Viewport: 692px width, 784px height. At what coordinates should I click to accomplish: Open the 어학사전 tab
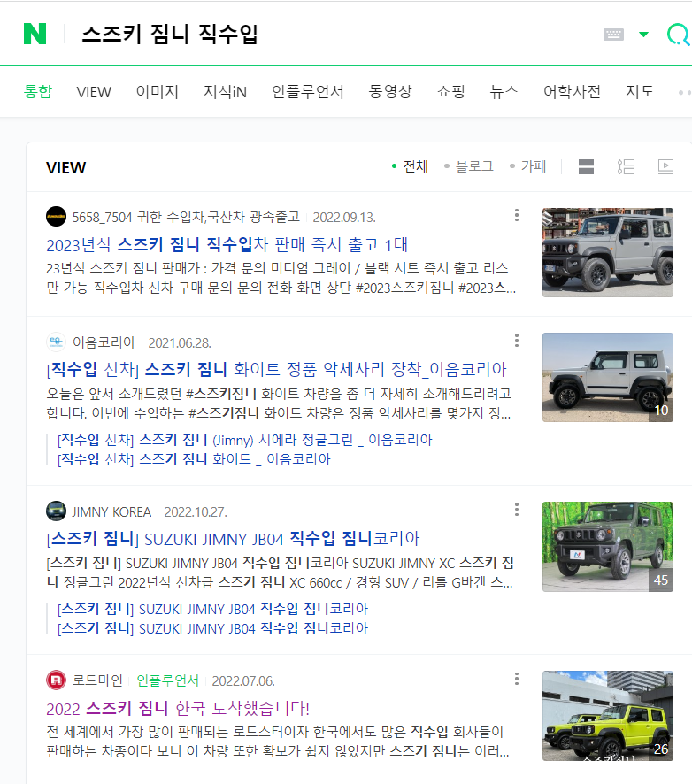(x=572, y=91)
